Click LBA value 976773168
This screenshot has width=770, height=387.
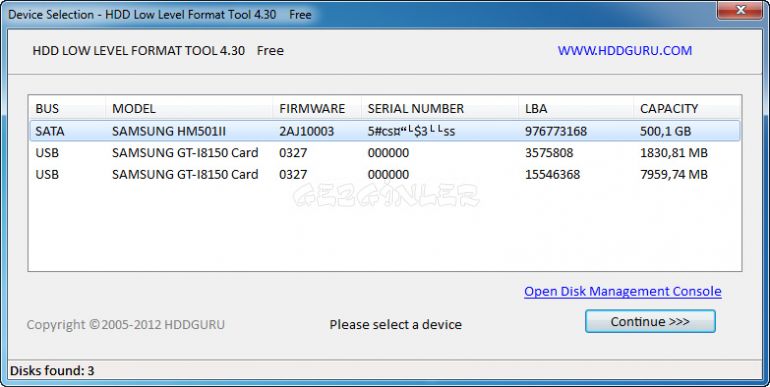click(x=556, y=131)
